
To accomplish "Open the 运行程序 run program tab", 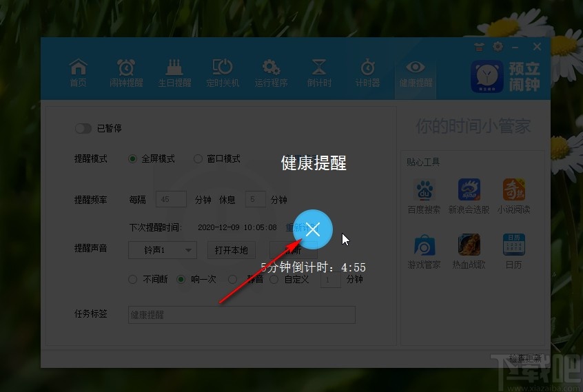I will tap(271, 73).
